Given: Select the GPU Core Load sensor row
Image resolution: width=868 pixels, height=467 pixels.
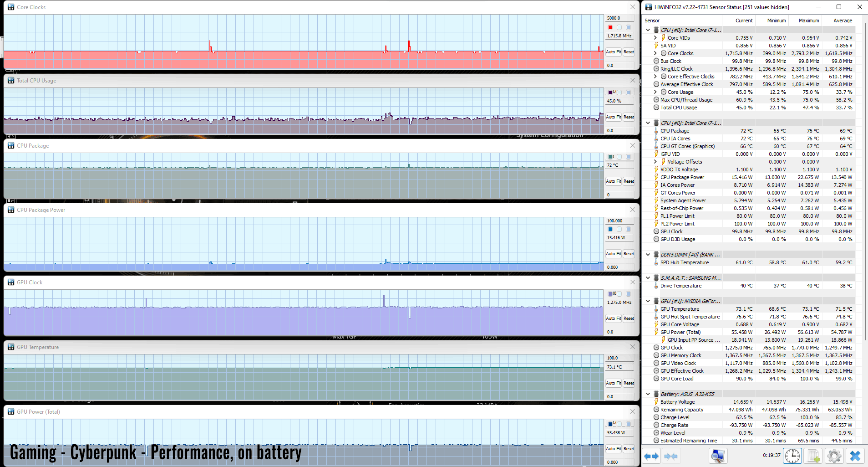Looking at the screenshot, I should tap(749, 379).
